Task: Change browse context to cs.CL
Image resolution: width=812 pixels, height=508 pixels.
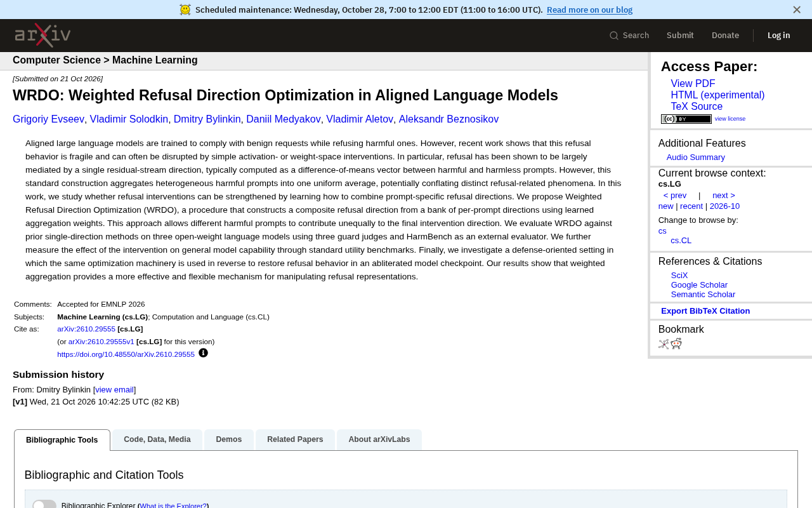Action: pos(681,241)
